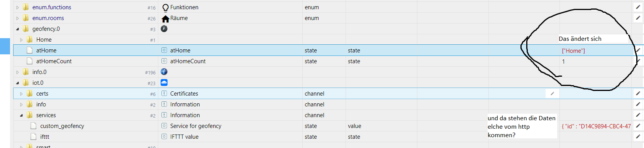Viewport: 644px width, 148px height.
Task: Collapse the geofency.0 tree node
Action: (18, 29)
